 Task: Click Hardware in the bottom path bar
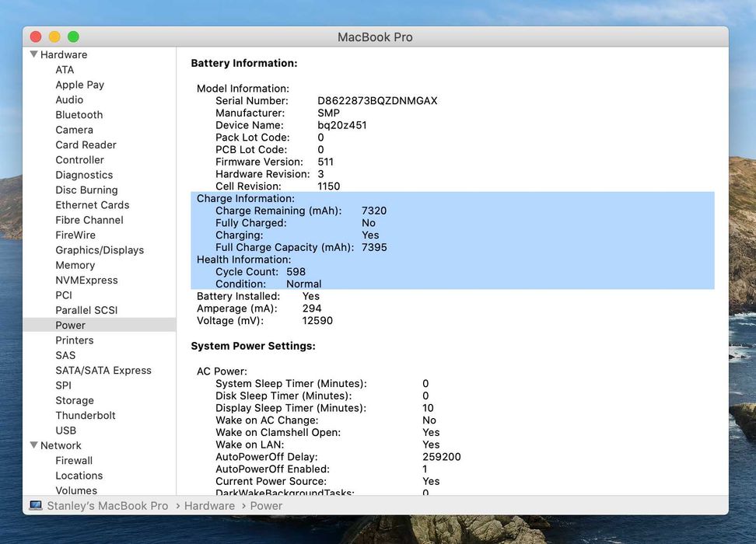pyautogui.click(x=209, y=505)
